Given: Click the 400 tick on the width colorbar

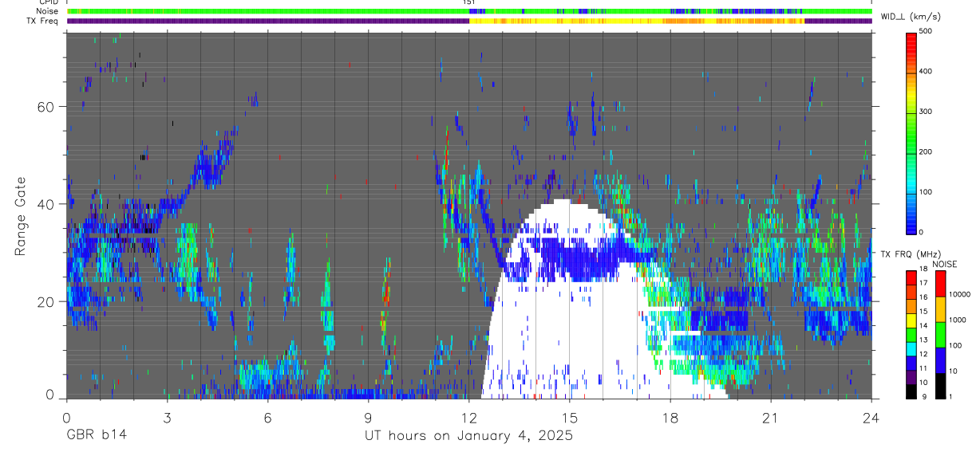Looking at the screenshot, I should coord(926,71).
